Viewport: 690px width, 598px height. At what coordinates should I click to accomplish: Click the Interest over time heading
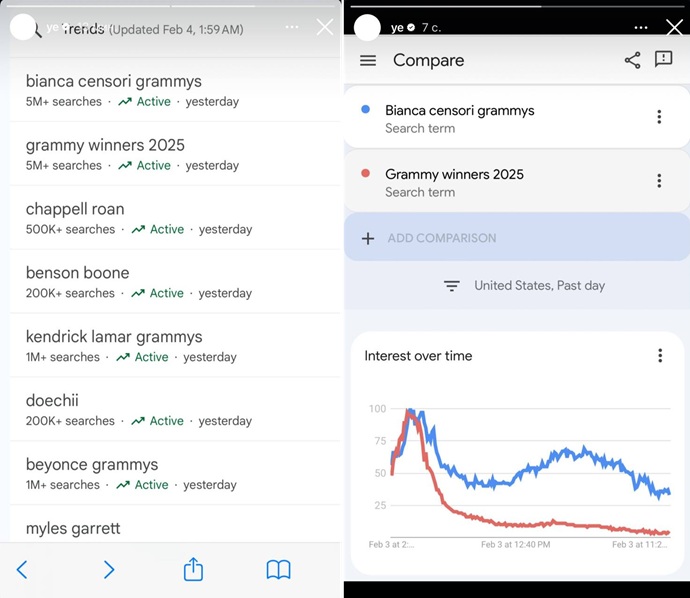click(418, 356)
